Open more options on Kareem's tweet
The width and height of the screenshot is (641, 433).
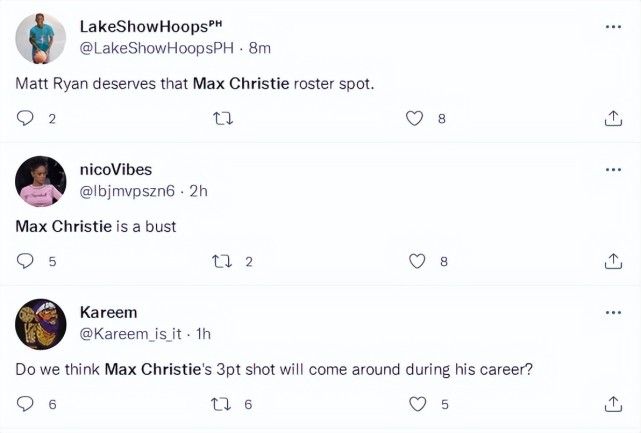pyautogui.click(x=613, y=312)
